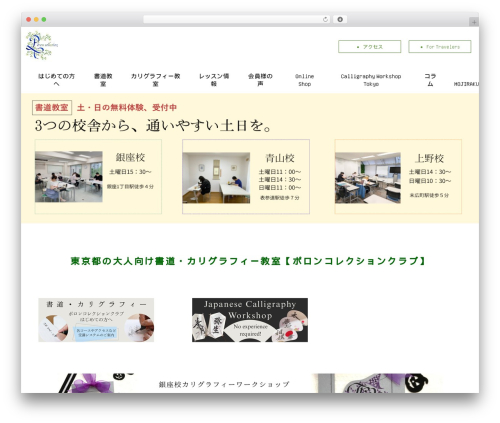Click the browser reload icon
This screenshot has width=500, height=423.
325,20
